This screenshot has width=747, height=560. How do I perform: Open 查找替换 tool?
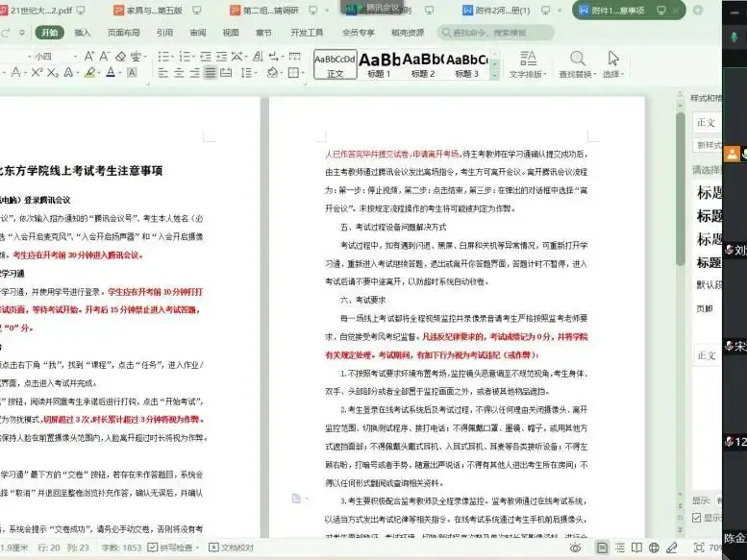(578, 64)
